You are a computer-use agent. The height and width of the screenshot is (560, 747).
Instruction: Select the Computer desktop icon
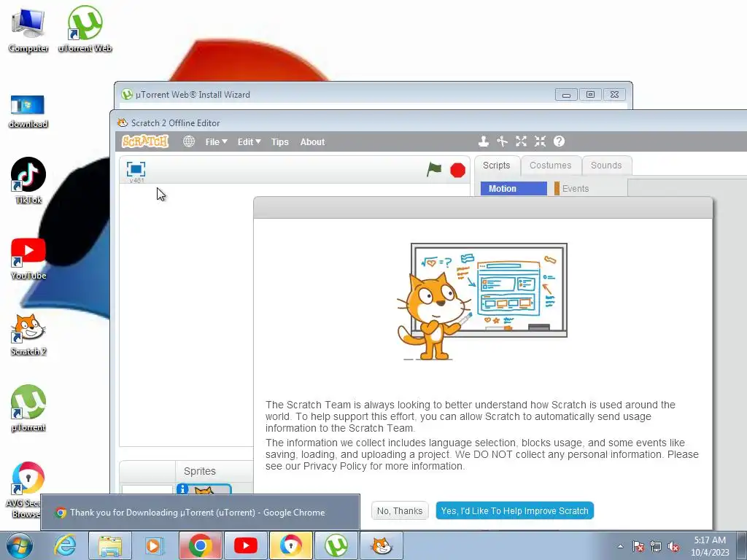(x=28, y=29)
